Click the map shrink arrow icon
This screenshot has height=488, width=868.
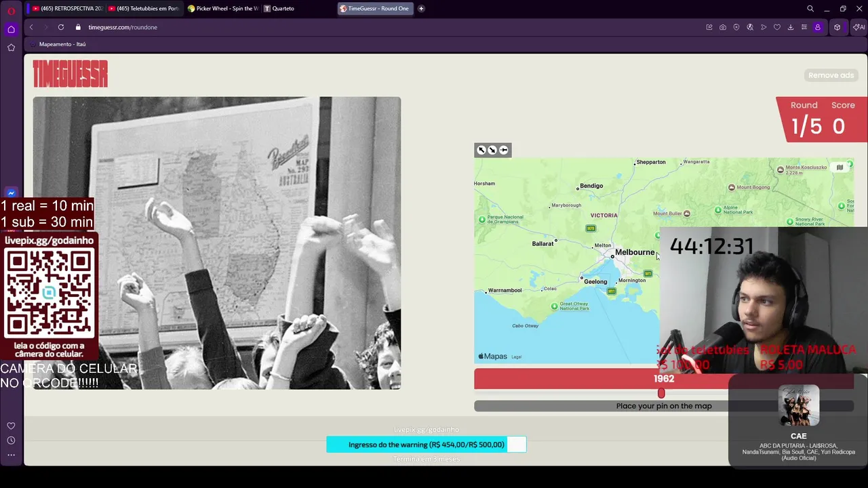pos(492,150)
